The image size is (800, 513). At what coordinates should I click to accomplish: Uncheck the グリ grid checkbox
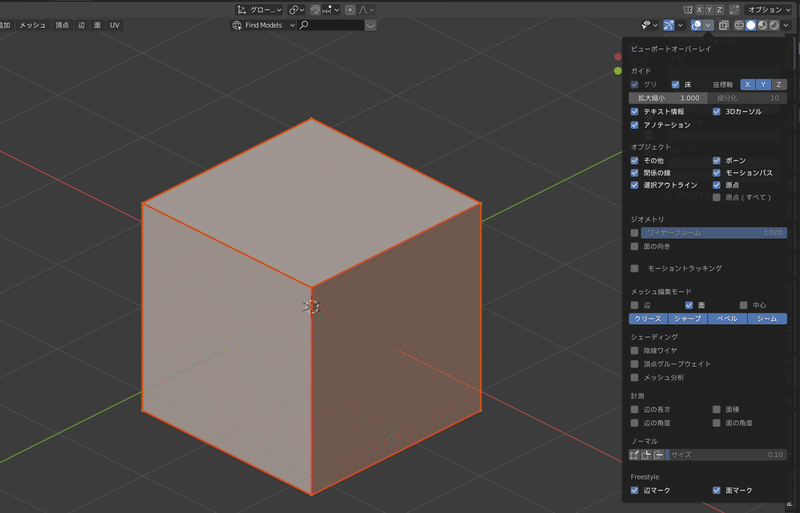tap(634, 85)
